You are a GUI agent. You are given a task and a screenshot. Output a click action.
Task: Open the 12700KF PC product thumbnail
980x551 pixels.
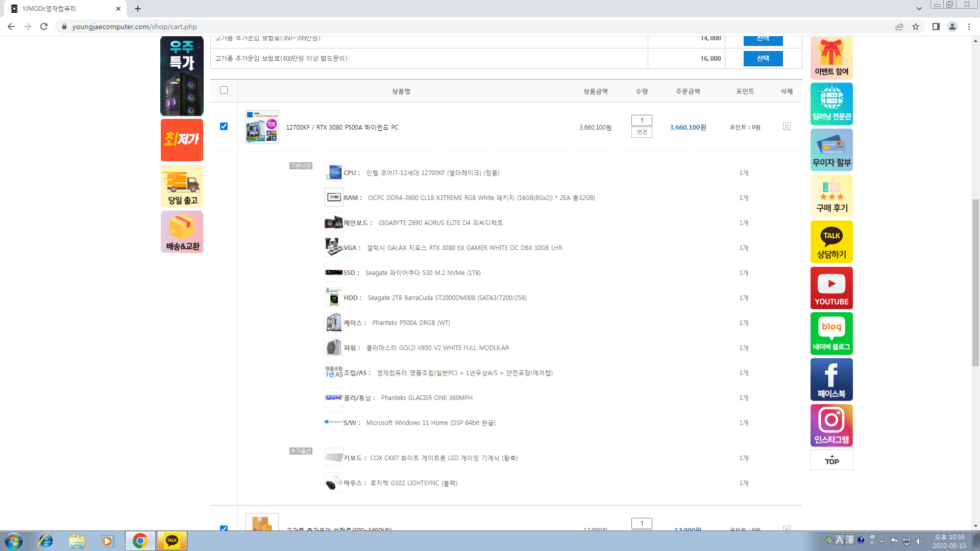262,127
